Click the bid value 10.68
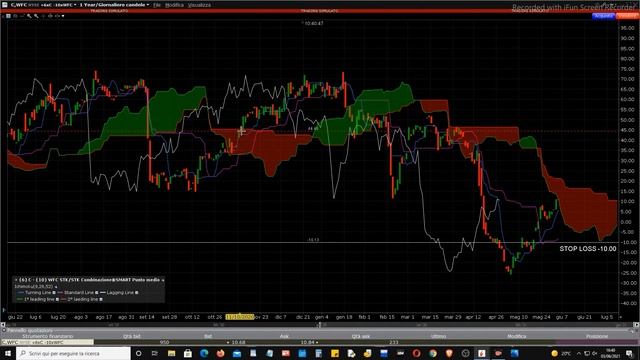Screen dimensions: 640x360 click(238, 342)
